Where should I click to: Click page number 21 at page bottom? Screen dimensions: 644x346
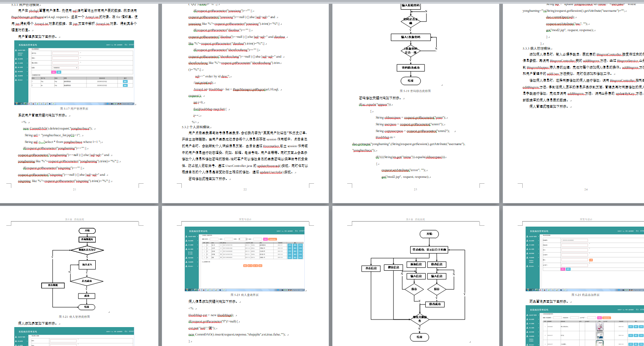(x=74, y=190)
